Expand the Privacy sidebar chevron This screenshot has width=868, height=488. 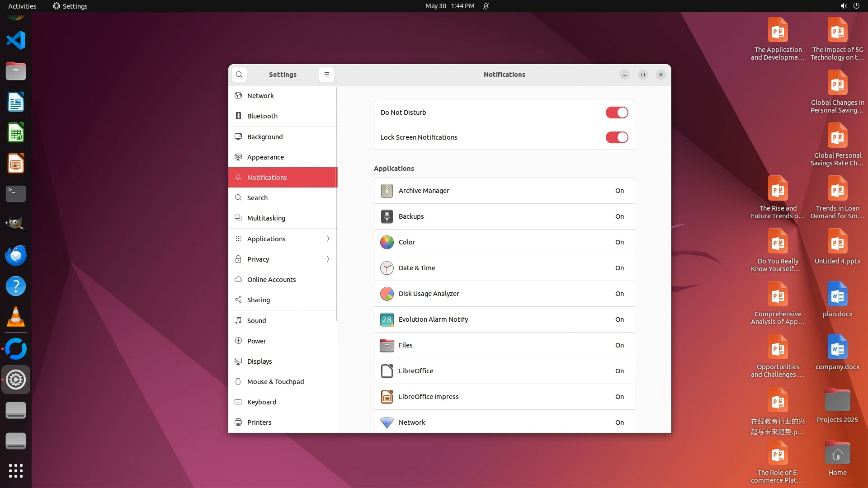tap(328, 259)
